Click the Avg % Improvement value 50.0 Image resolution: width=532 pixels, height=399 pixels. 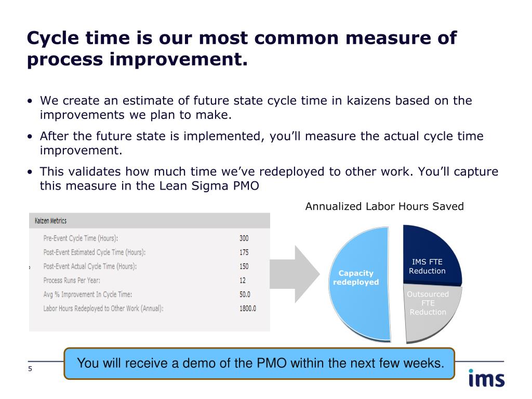pos(245,294)
